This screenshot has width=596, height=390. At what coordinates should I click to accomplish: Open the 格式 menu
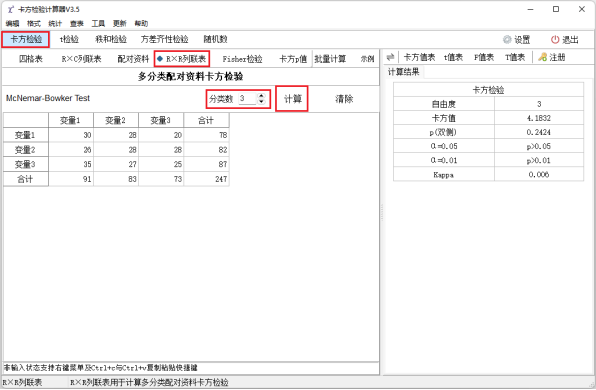33,24
